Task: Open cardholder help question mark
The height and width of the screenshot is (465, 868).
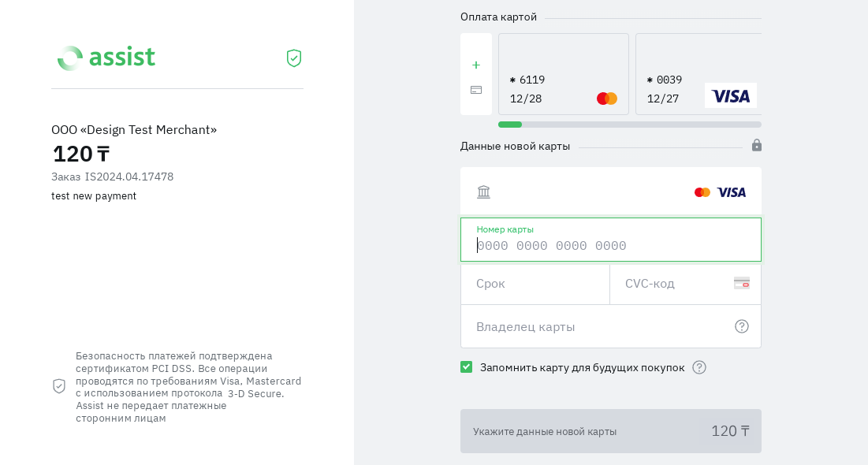Action: tap(742, 326)
